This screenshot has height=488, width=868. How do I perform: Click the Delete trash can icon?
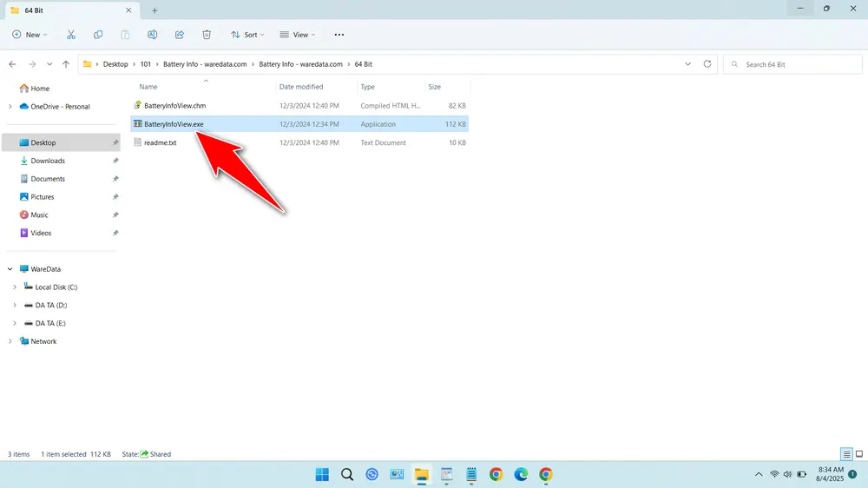[x=207, y=35]
